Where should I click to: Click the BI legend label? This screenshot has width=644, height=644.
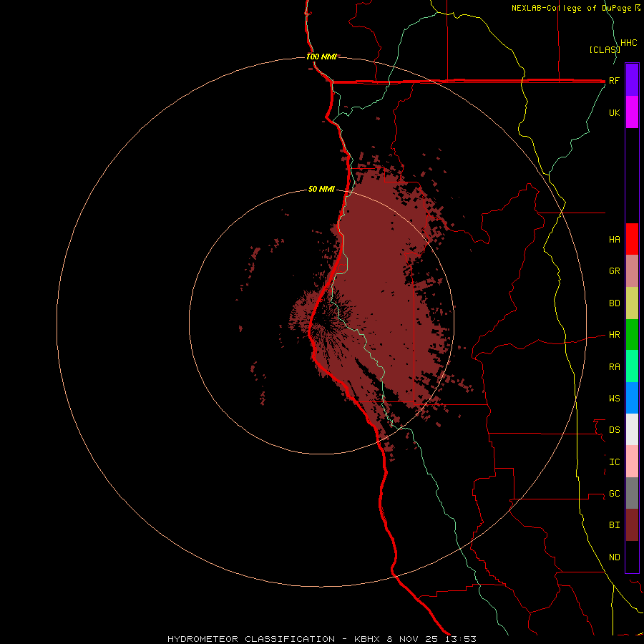pos(615,525)
